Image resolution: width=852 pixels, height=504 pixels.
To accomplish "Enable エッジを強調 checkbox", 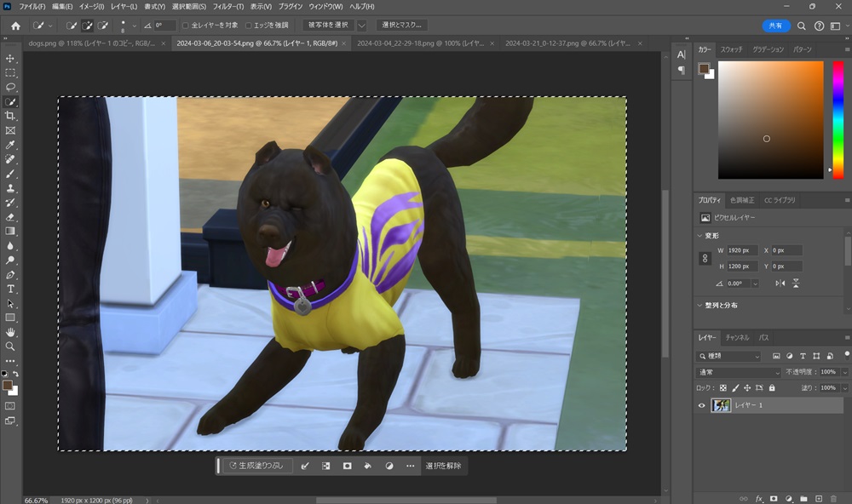I will point(248,26).
